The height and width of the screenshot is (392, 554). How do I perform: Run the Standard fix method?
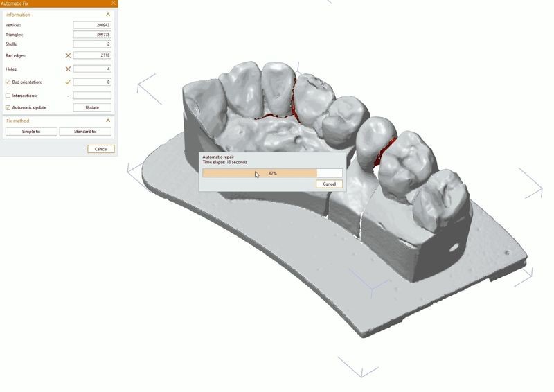(x=85, y=132)
